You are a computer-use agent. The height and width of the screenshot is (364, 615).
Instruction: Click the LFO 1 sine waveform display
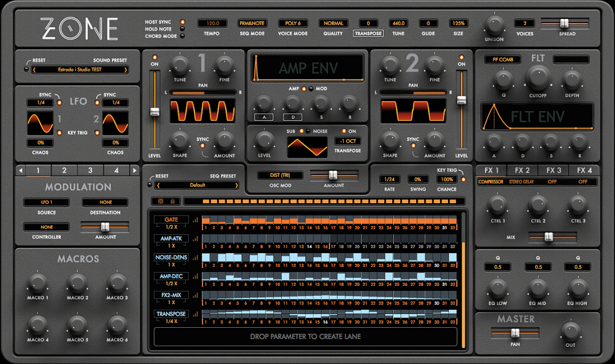40,122
